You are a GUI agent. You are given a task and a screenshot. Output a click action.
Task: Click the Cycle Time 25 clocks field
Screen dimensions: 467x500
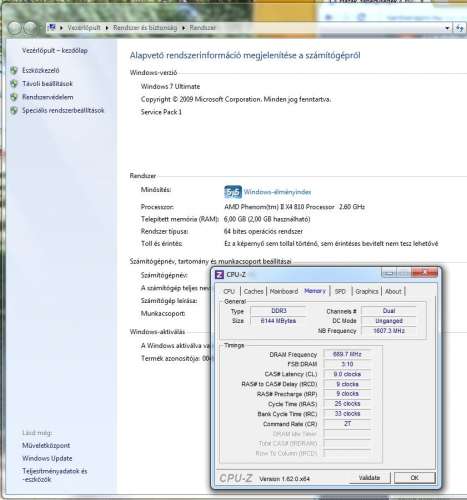coord(347,404)
